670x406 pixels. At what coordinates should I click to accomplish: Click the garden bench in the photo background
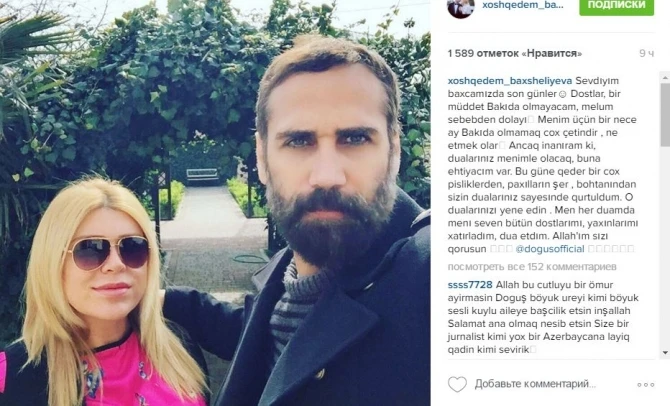pyautogui.click(x=203, y=176)
